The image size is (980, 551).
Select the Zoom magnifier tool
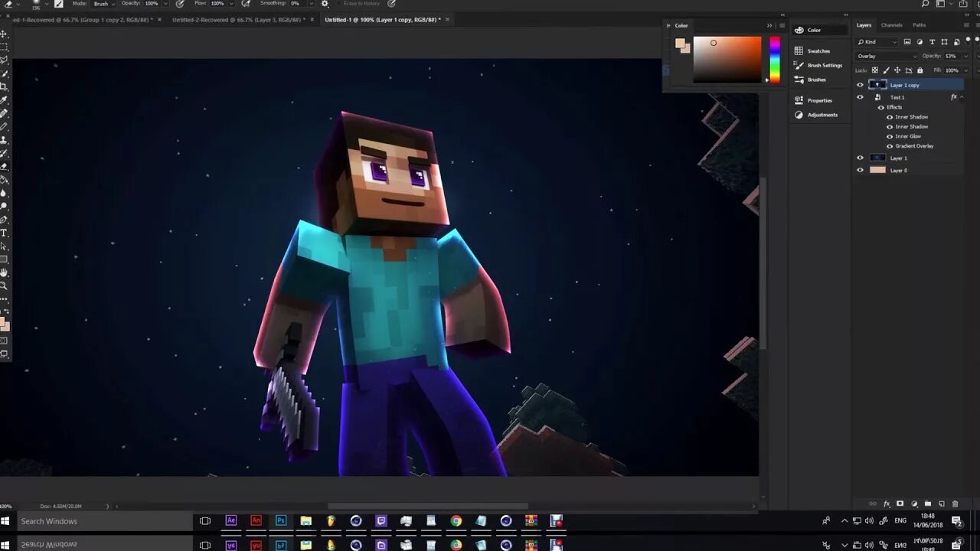click(x=4, y=285)
